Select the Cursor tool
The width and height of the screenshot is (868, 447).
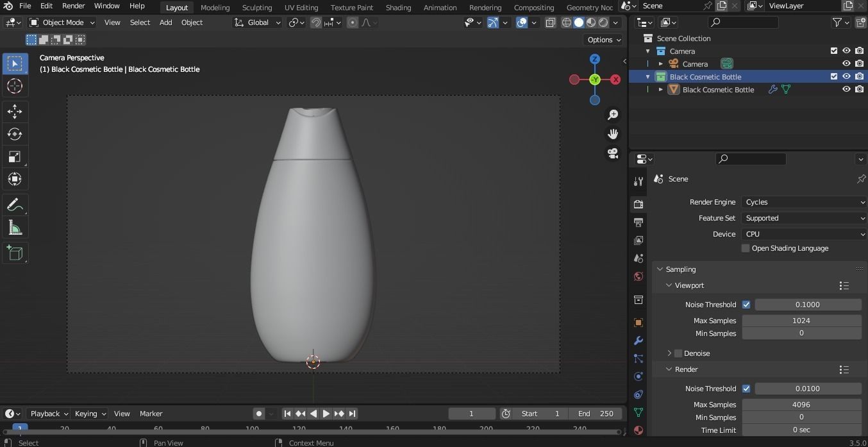click(15, 86)
